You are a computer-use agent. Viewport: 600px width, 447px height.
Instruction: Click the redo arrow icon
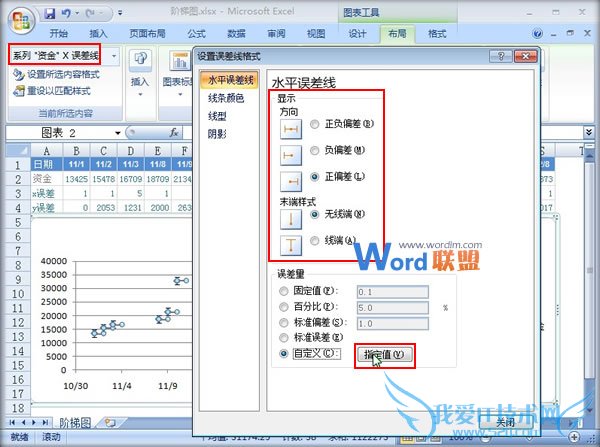90,14
